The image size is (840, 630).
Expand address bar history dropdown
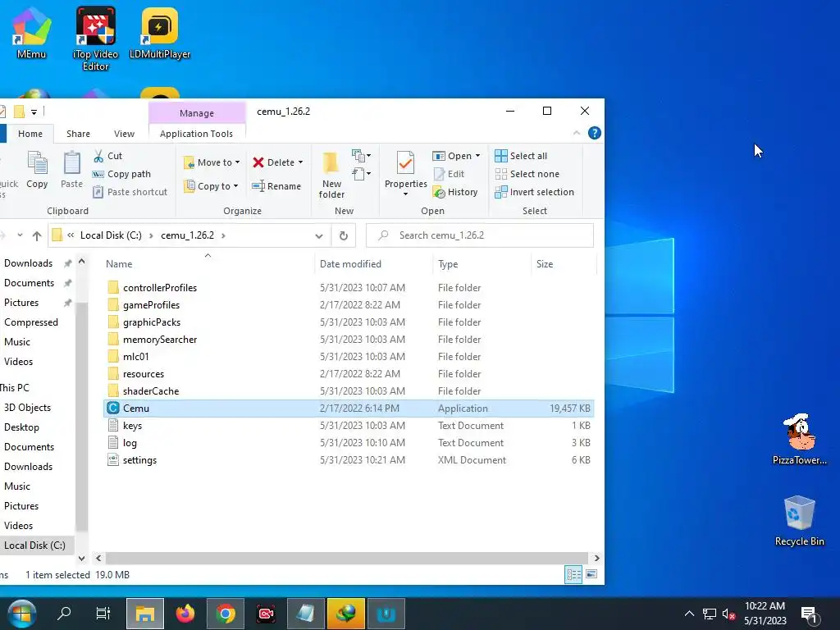pos(319,235)
